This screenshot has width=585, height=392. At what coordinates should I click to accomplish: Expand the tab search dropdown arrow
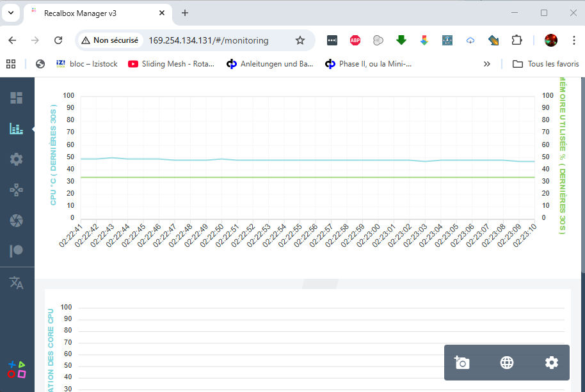pyautogui.click(x=11, y=13)
